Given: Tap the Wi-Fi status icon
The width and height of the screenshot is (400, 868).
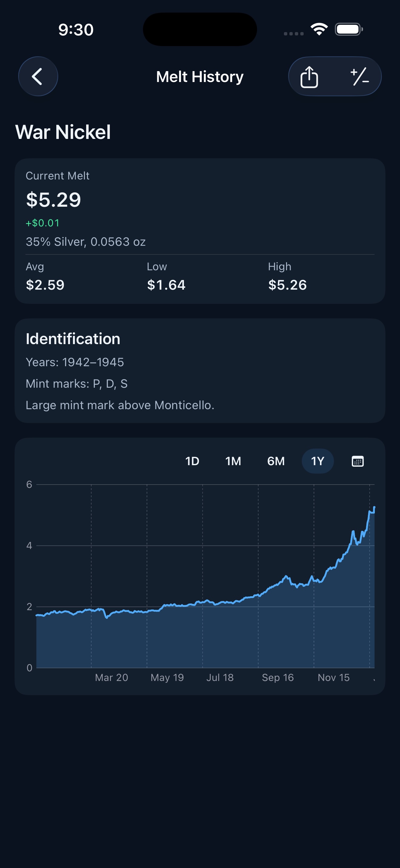Looking at the screenshot, I should coord(319,29).
